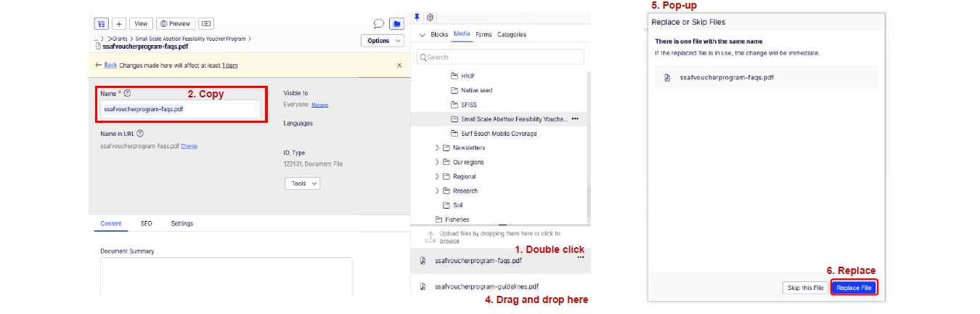Switch to the SEO tab
980x314 pixels.
tap(147, 223)
